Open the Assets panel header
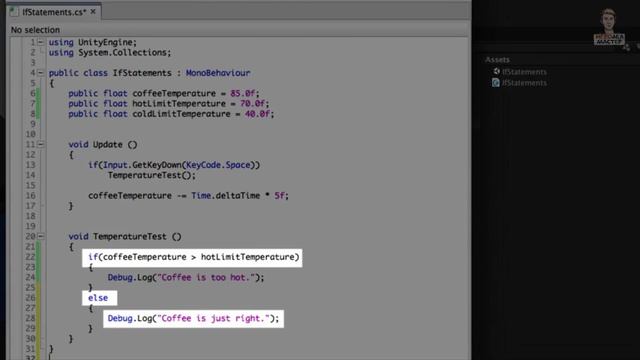This screenshot has width=640, height=360. [497, 60]
